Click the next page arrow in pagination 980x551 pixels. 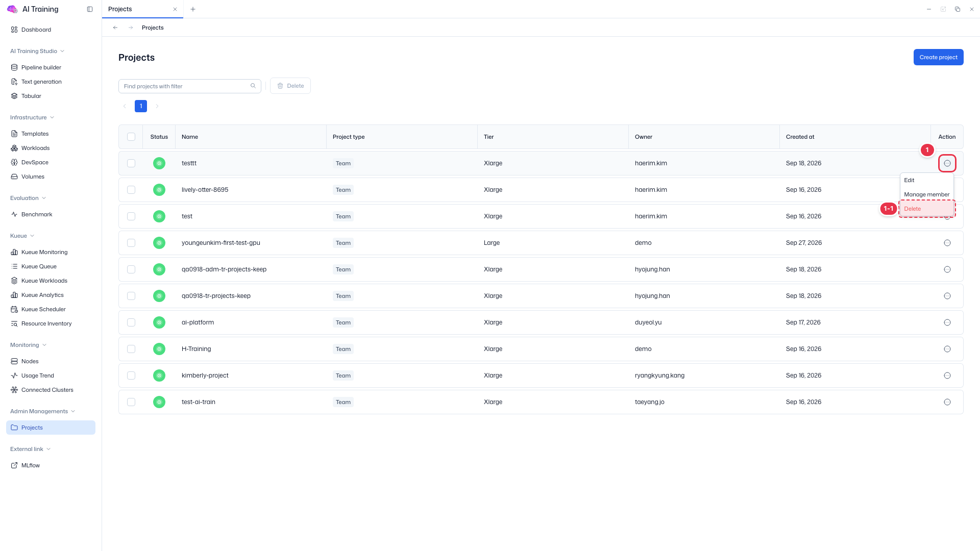coord(157,106)
